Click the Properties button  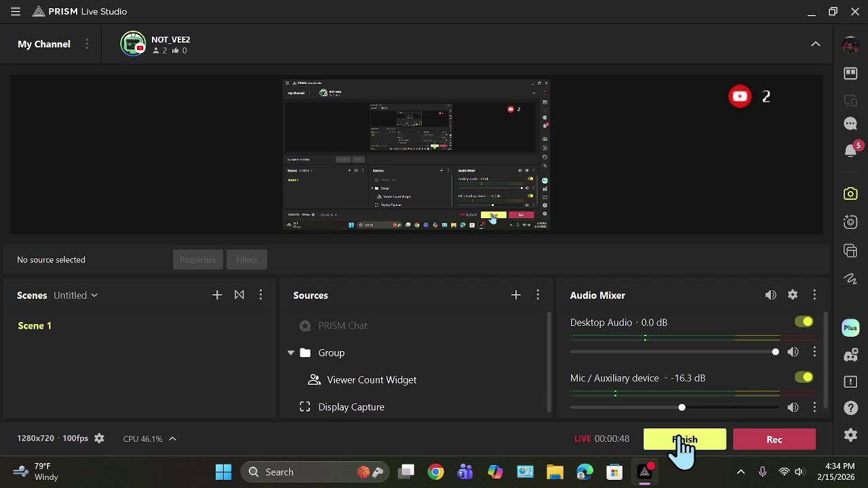(x=198, y=260)
